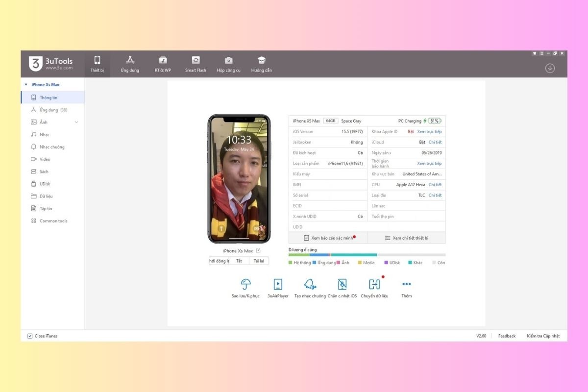Click the Tải lại reload button
The height and width of the screenshot is (392, 588).
click(259, 261)
